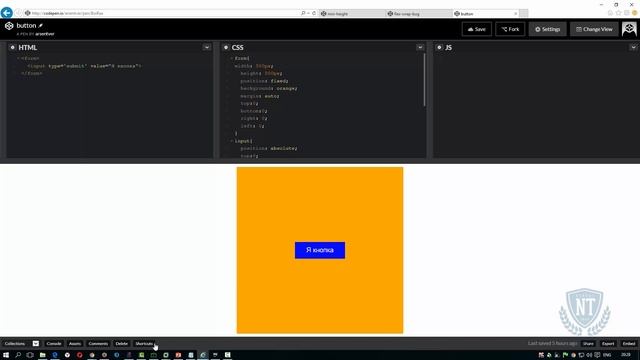The height and width of the screenshot is (360, 640).
Task: Click the Change View button
Action: click(x=594, y=29)
